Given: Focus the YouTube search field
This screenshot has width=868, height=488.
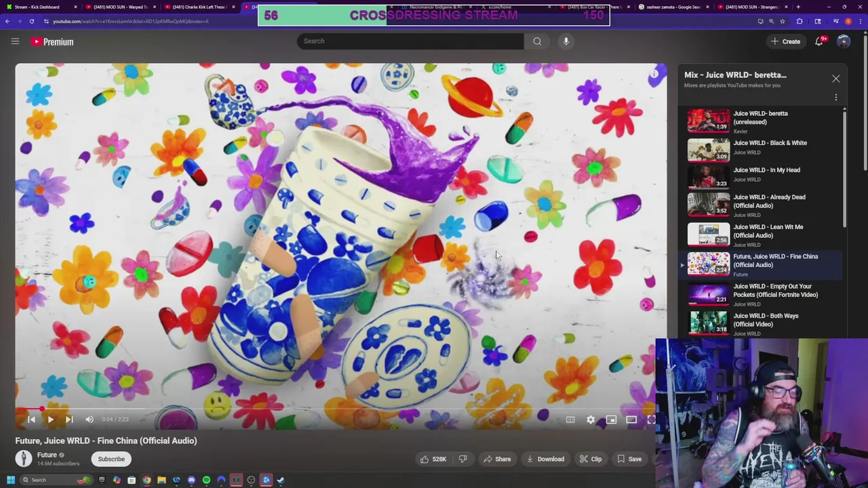Looking at the screenshot, I should click(410, 41).
